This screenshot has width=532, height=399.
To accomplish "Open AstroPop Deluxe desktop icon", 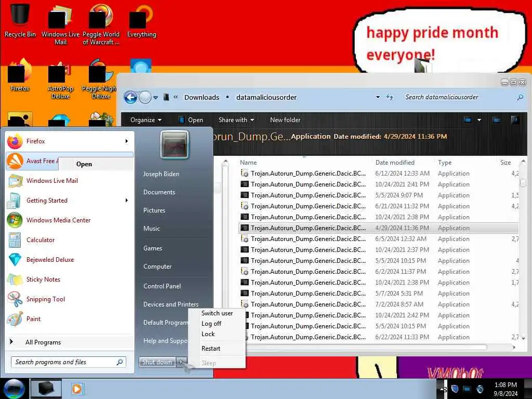I will point(60,79).
